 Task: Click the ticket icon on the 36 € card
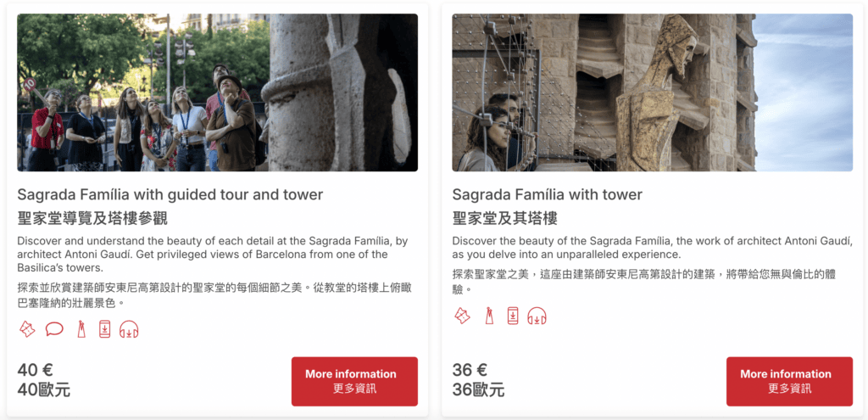(x=462, y=316)
